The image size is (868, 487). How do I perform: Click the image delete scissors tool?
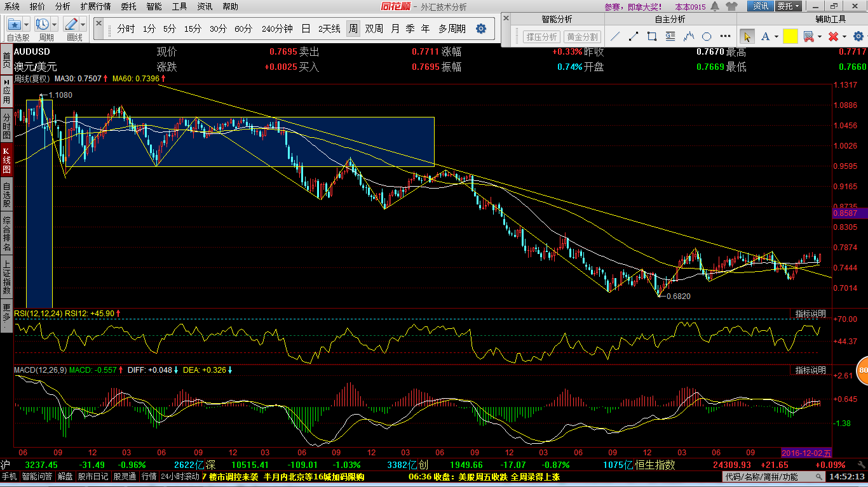pyautogui.click(x=808, y=36)
